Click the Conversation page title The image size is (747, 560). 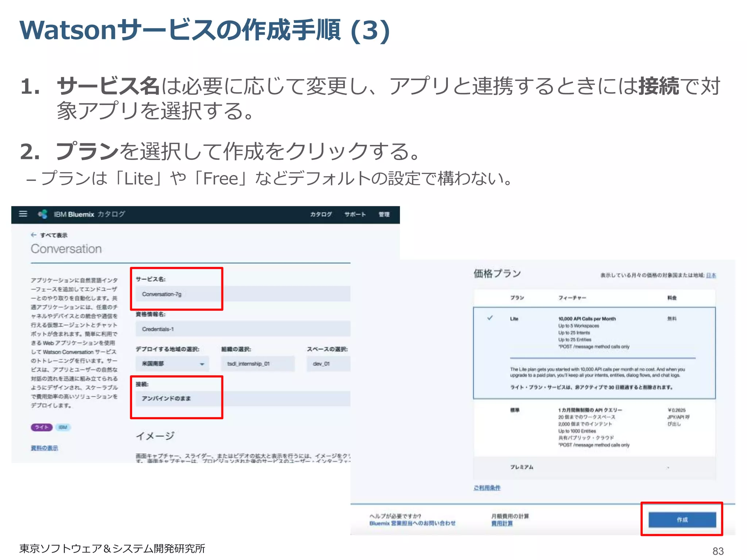pos(66,249)
